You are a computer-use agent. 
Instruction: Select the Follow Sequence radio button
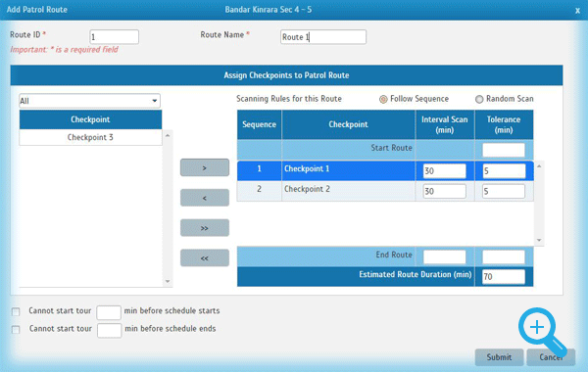pyautogui.click(x=383, y=99)
